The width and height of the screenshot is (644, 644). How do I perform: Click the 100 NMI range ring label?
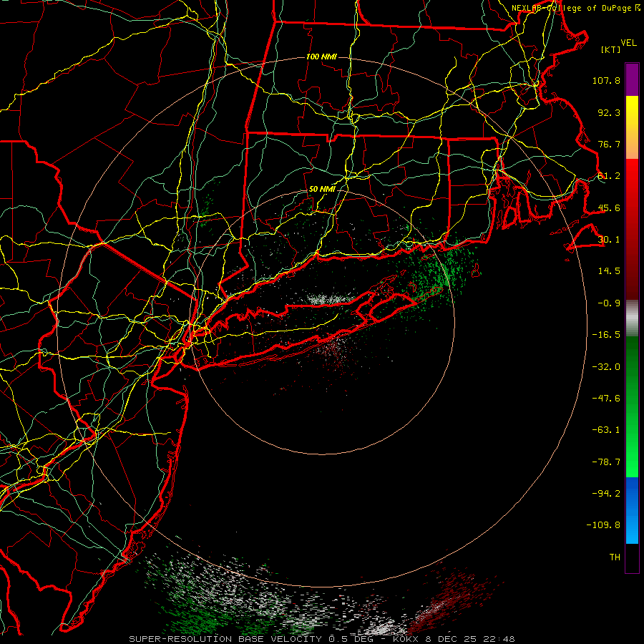coord(321,57)
